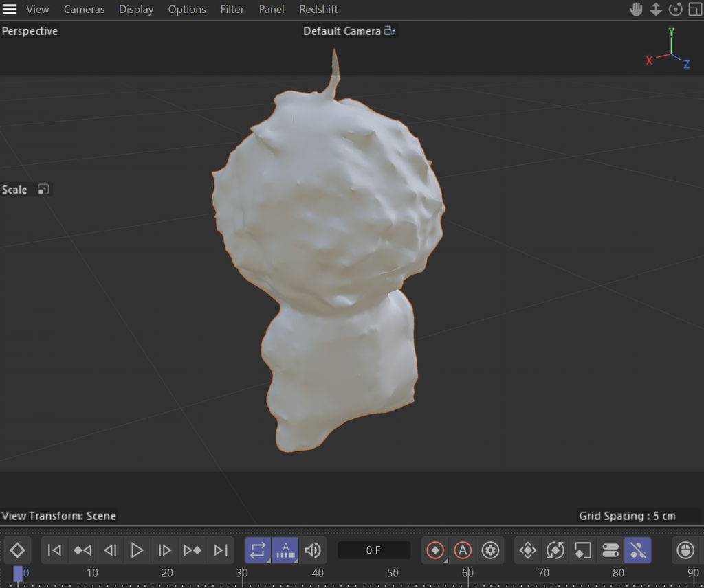
Task: Click the keyframe diamond icon at timeline left
Action: pos(17,550)
